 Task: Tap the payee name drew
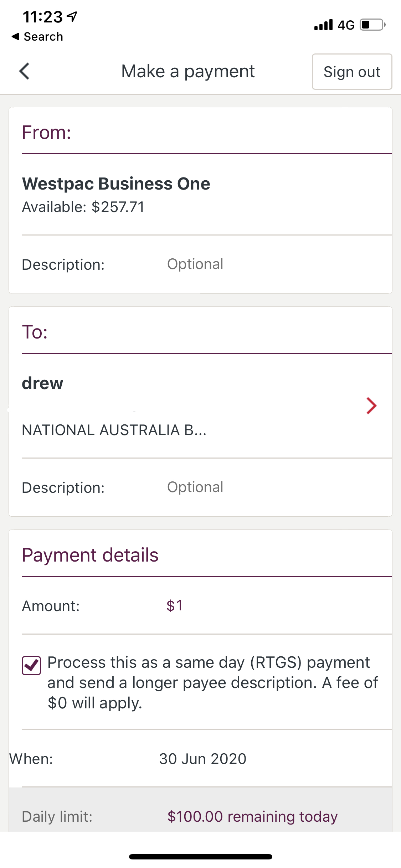coord(43,383)
